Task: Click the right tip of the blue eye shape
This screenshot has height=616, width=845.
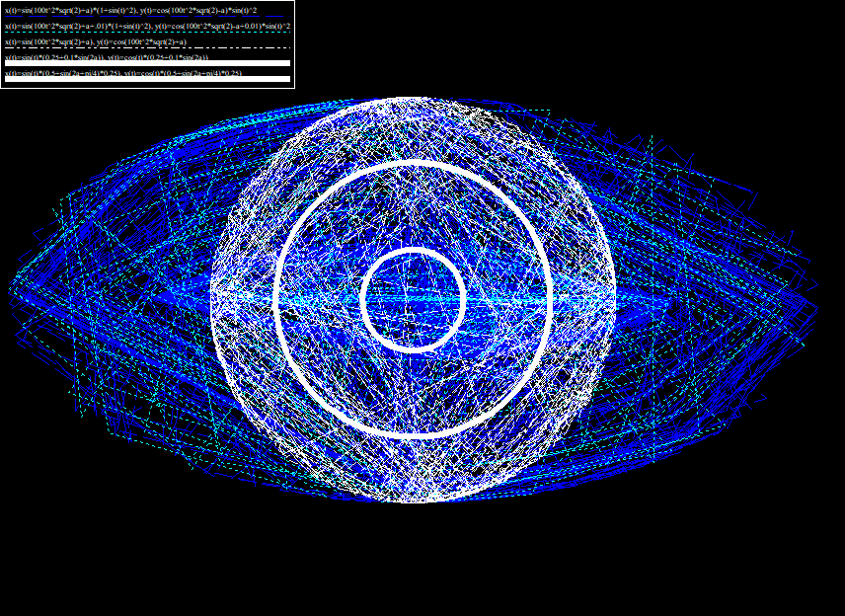Action: click(x=815, y=296)
